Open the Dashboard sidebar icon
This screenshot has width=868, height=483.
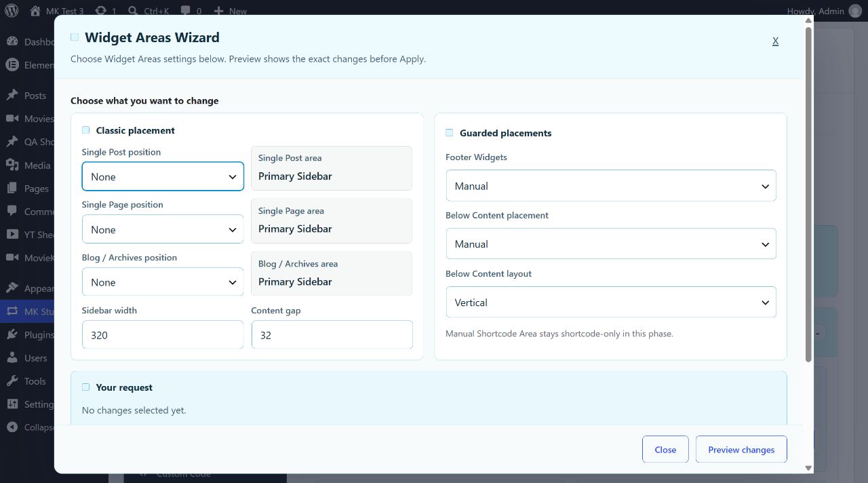click(x=12, y=41)
